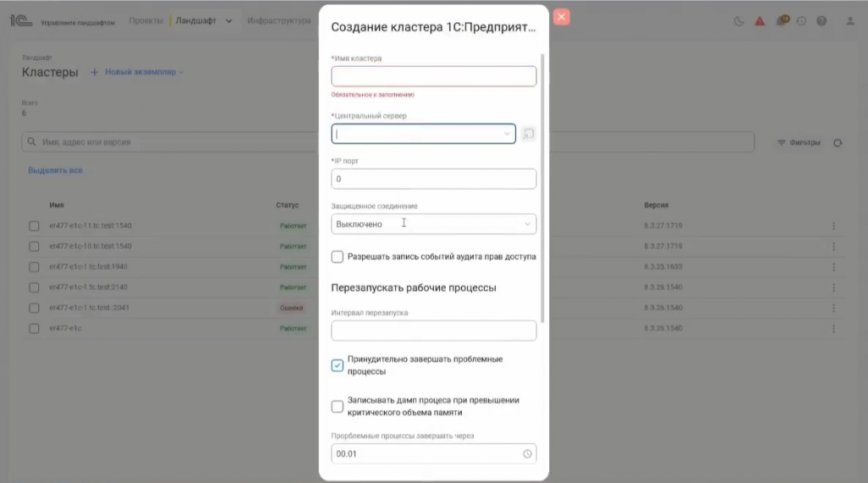Click the icon button next to Центральный сервер field

(x=528, y=134)
